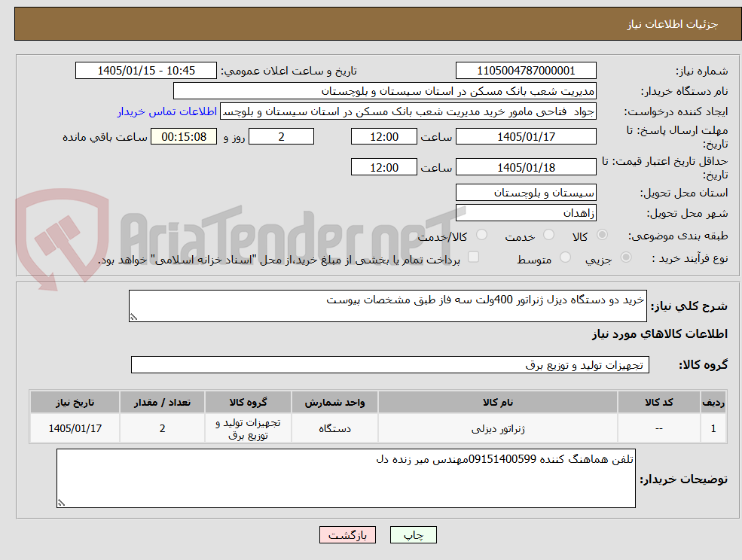Click the نام کالا column header
The image size is (742, 560).
click(498, 402)
